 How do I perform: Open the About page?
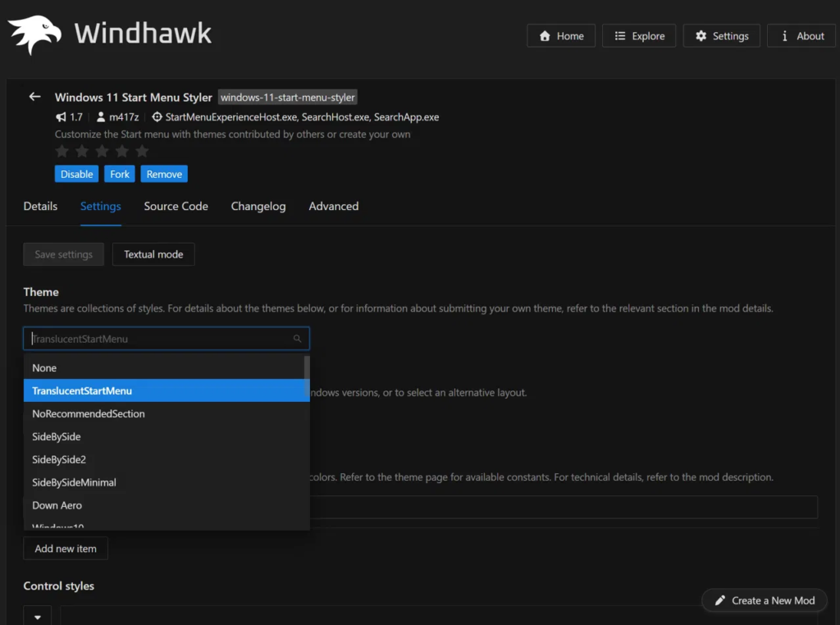click(801, 36)
